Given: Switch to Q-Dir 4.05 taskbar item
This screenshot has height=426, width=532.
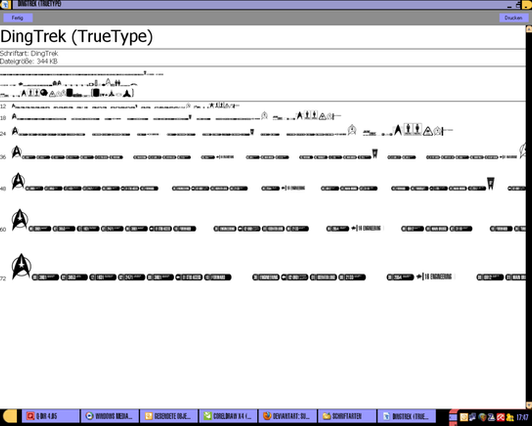Looking at the screenshot, I should [51, 416].
